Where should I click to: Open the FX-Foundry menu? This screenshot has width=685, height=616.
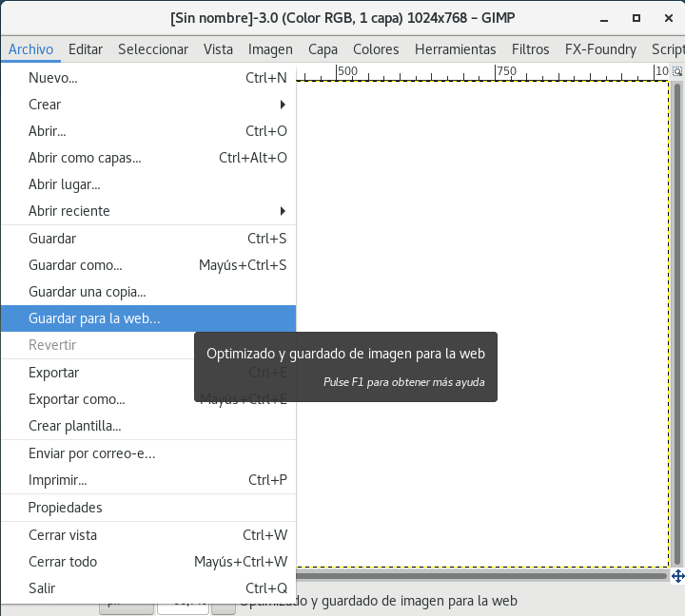pyautogui.click(x=599, y=49)
